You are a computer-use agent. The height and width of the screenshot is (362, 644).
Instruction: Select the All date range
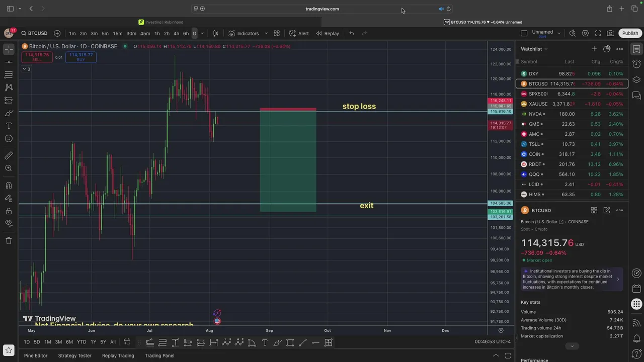click(x=113, y=342)
